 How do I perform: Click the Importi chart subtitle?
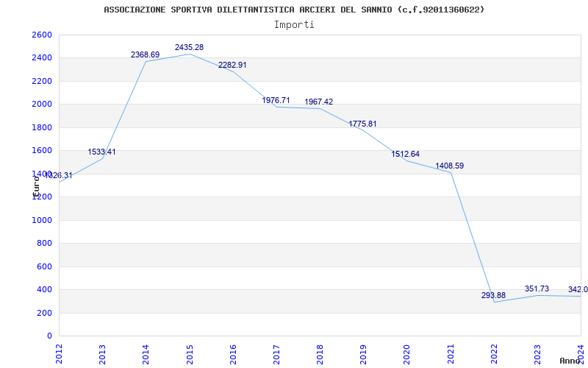[294, 25]
